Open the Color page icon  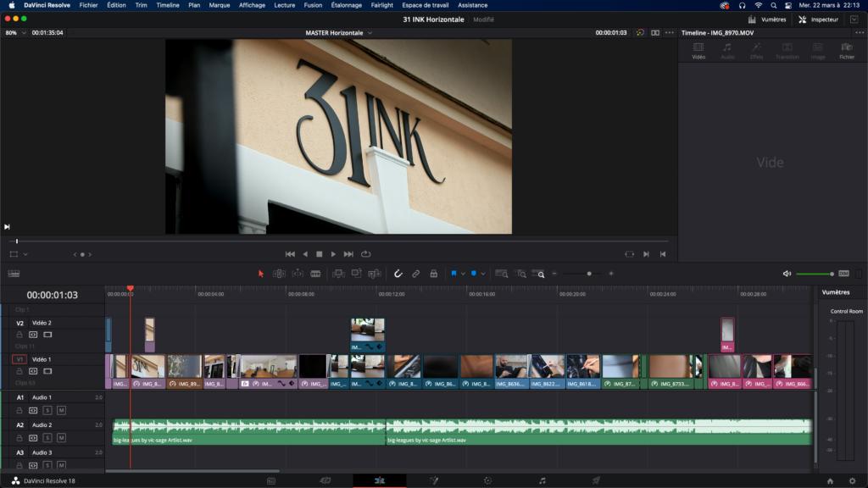point(487,481)
